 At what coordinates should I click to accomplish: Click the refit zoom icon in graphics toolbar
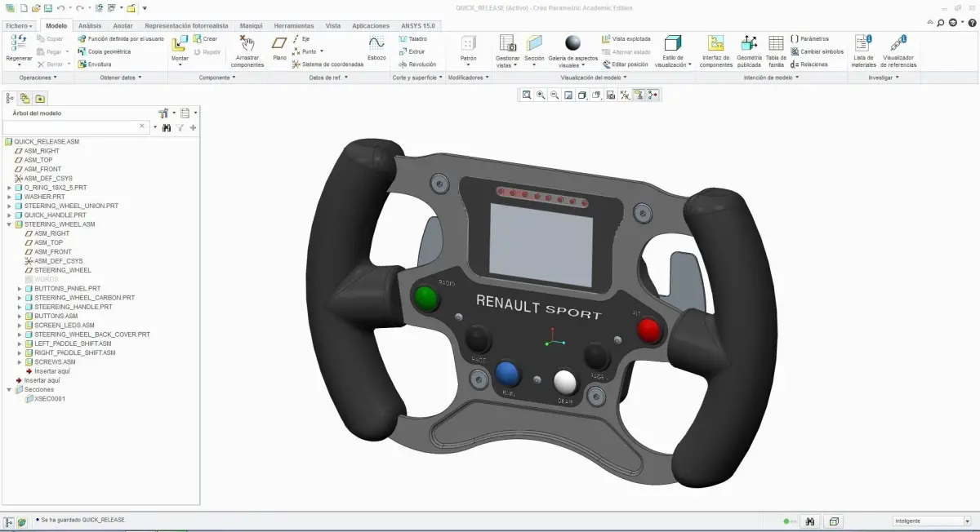pyautogui.click(x=527, y=95)
